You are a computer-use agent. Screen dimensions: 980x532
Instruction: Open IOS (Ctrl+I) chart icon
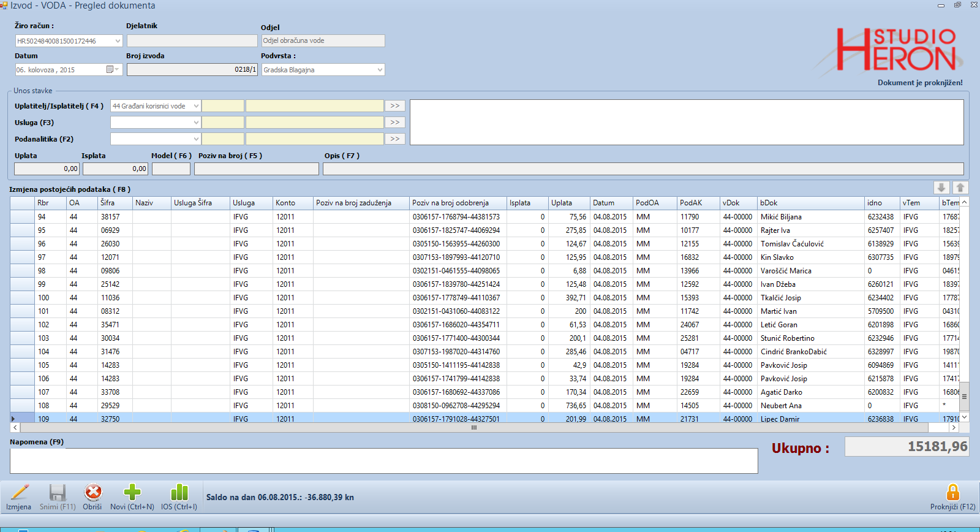click(x=179, y=492)
